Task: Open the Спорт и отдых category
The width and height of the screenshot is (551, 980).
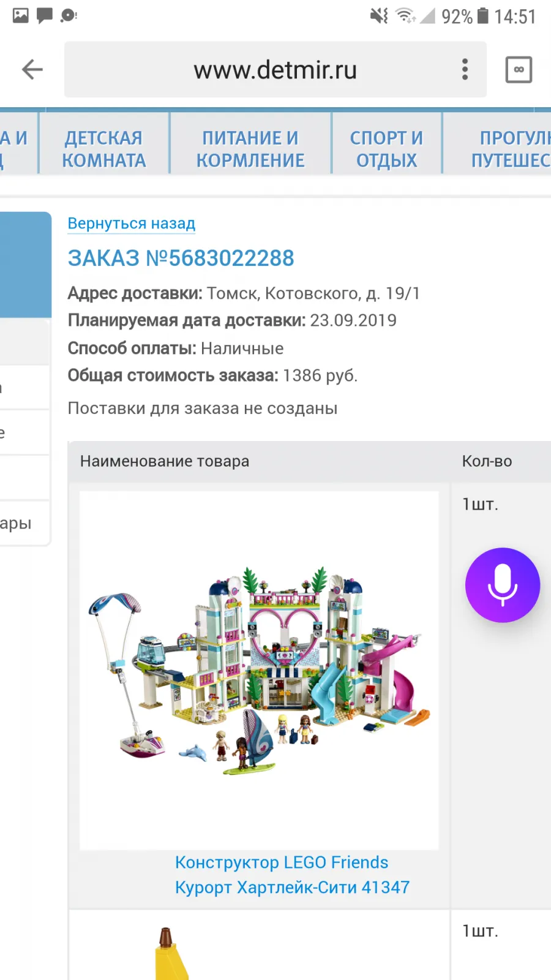Action: 386,149
